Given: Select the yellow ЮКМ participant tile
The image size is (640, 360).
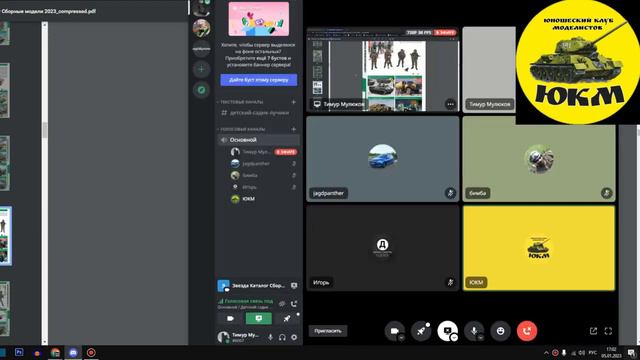Looking at the screenshot, I should coord(539,248).
